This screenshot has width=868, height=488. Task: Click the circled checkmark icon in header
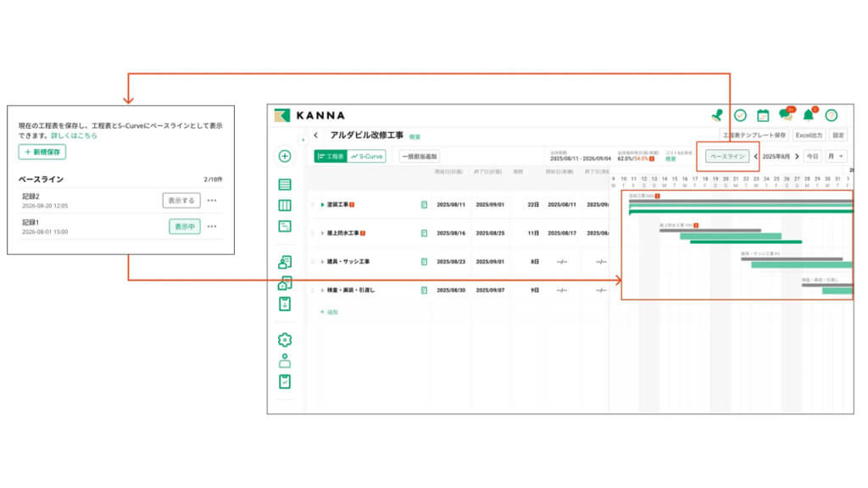(x=740, y=115)
